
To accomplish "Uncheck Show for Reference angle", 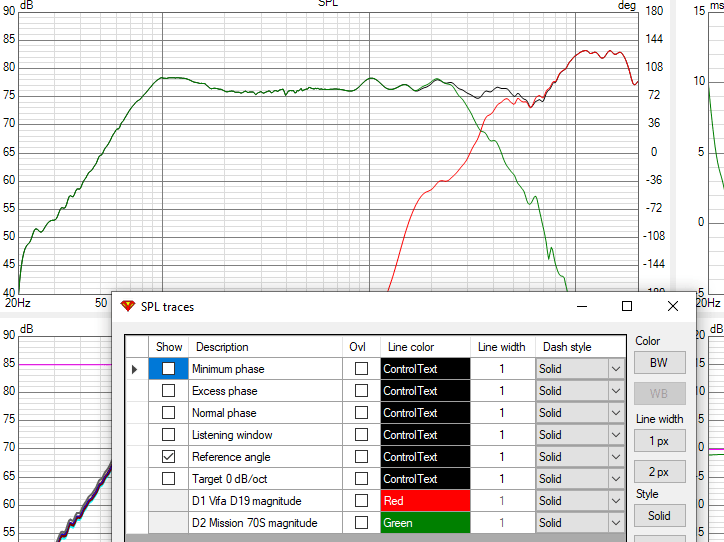I will (x=169, y=457).
